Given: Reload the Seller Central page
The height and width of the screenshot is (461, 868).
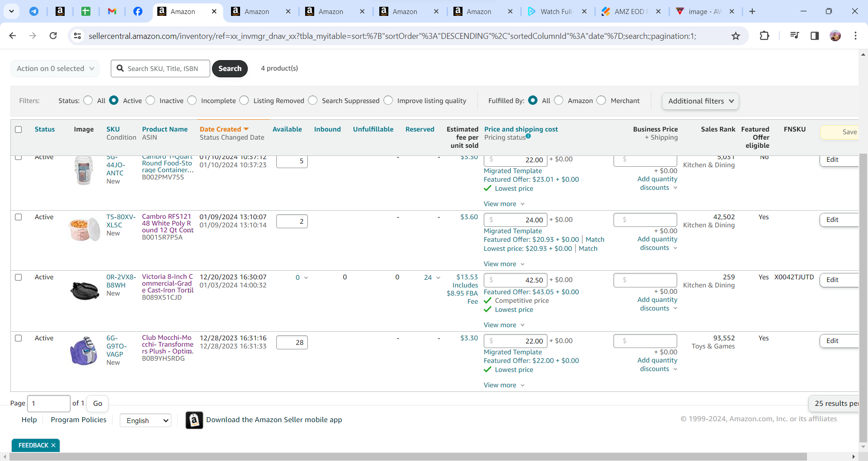Looking at the screenshot, I should coord(53,36).
